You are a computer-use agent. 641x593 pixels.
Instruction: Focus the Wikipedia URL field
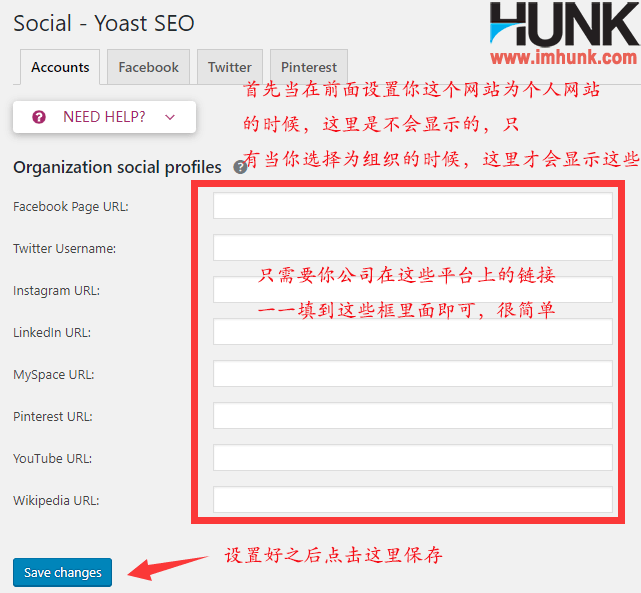pyautogui.click(x=412, y=499)
